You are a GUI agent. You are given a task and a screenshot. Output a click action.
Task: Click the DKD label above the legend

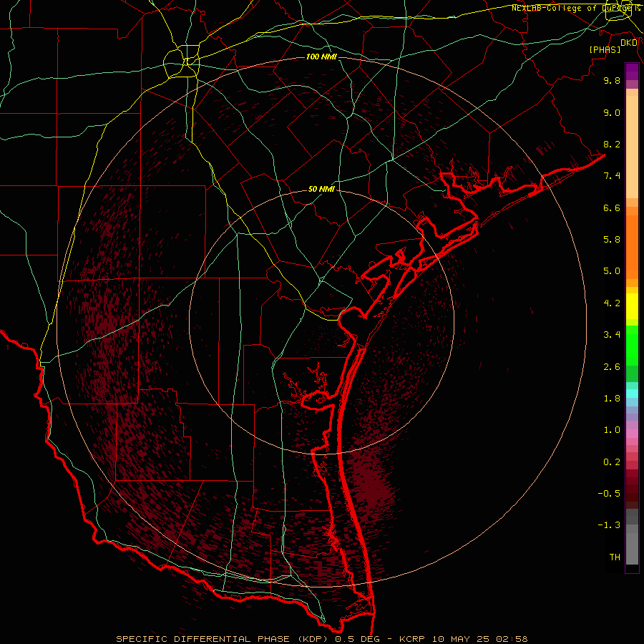click(629, 43)
